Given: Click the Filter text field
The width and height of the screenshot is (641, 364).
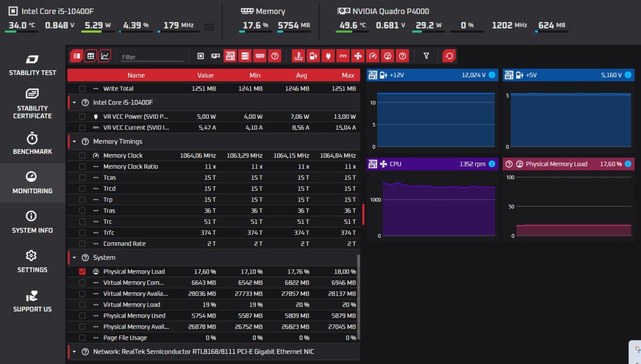Looking at the screenshot, I should 152,57.
